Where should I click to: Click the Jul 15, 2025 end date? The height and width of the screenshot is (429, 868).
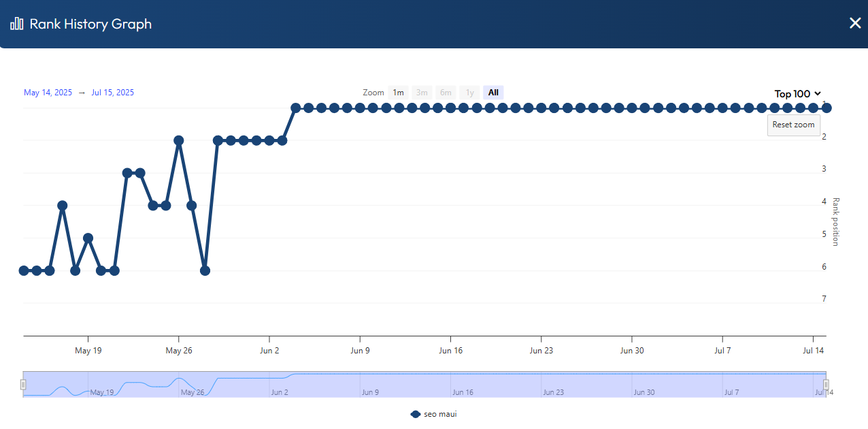pos(112,93)
